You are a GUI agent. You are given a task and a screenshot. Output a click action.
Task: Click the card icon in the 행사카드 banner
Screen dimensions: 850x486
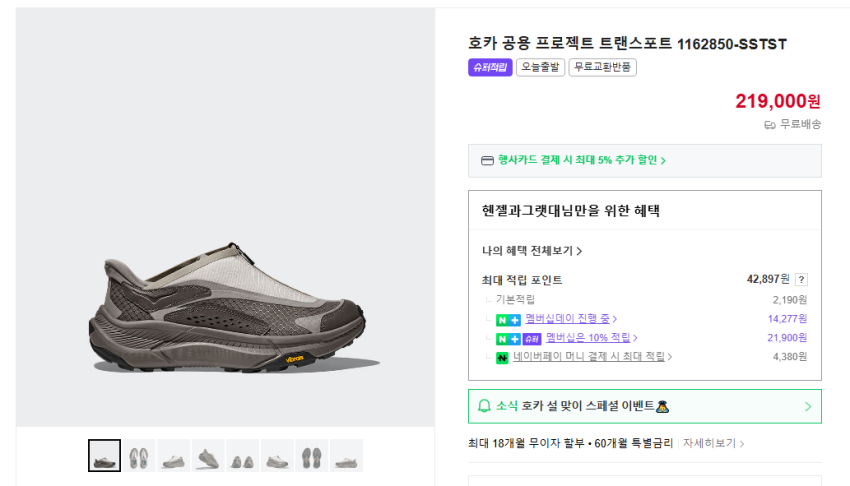point(487,160)
